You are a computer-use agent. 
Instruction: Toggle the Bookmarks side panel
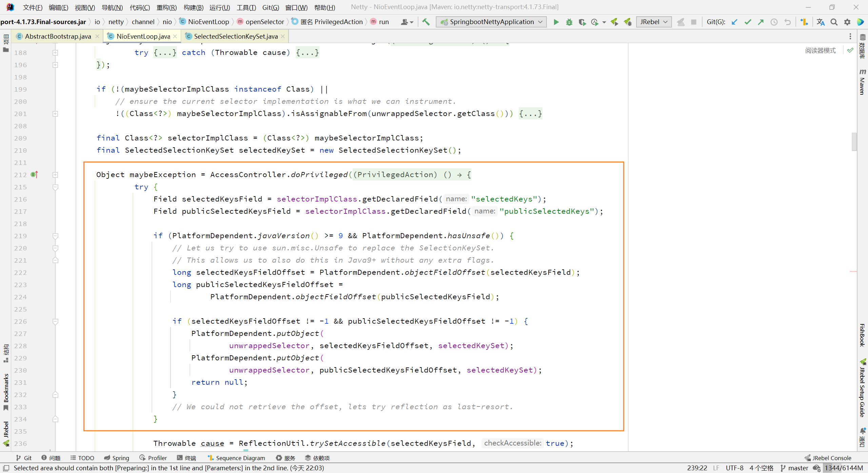coord(6,392)
